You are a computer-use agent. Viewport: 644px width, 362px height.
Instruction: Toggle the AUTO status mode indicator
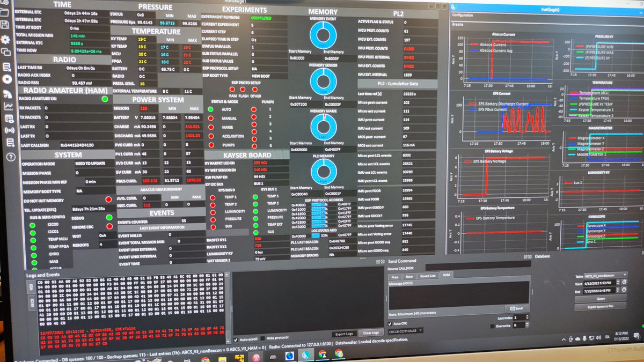coord(211,109)
